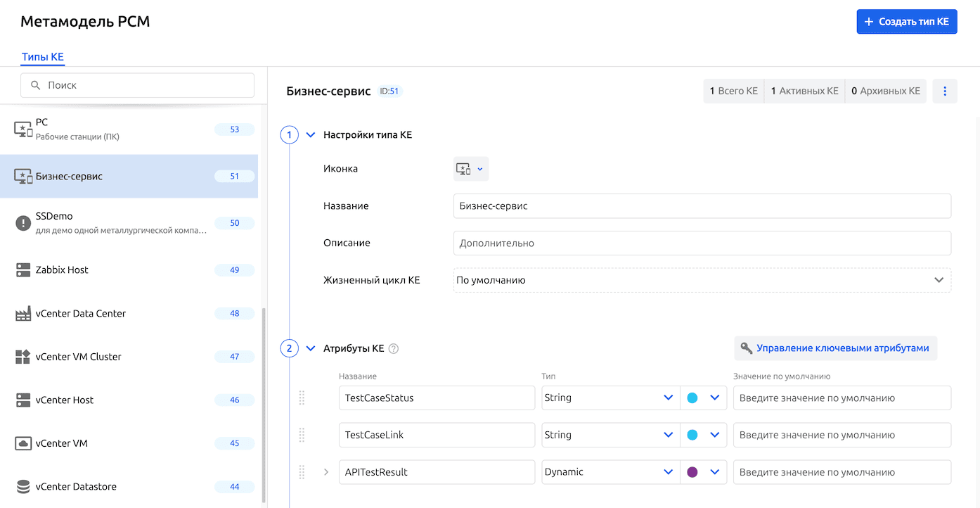This screenshot has width=980, height=508.
Task: Open Жизненный цикл КЕ dropdown
Action: [702, 280]
